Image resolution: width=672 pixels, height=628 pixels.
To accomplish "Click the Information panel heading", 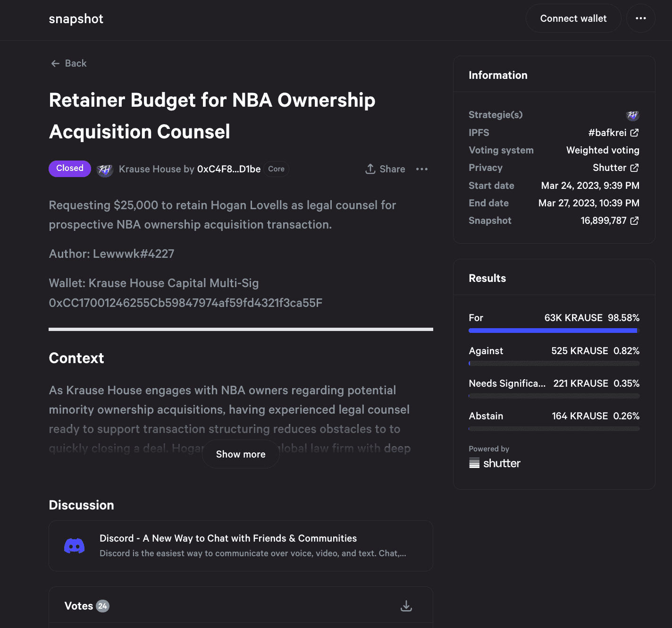I will click(498, 75).
